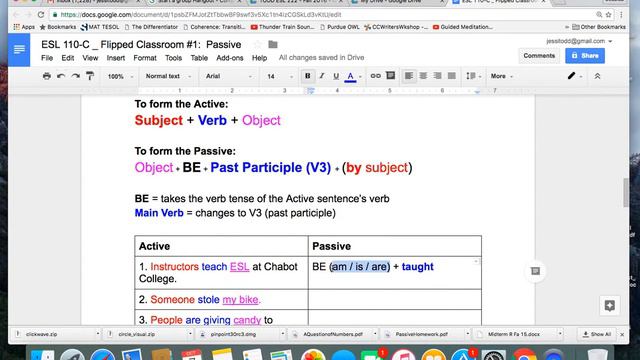The height and width of the screenshot is (360, 640).
Task: Justify the text
Action: point(452,76)
